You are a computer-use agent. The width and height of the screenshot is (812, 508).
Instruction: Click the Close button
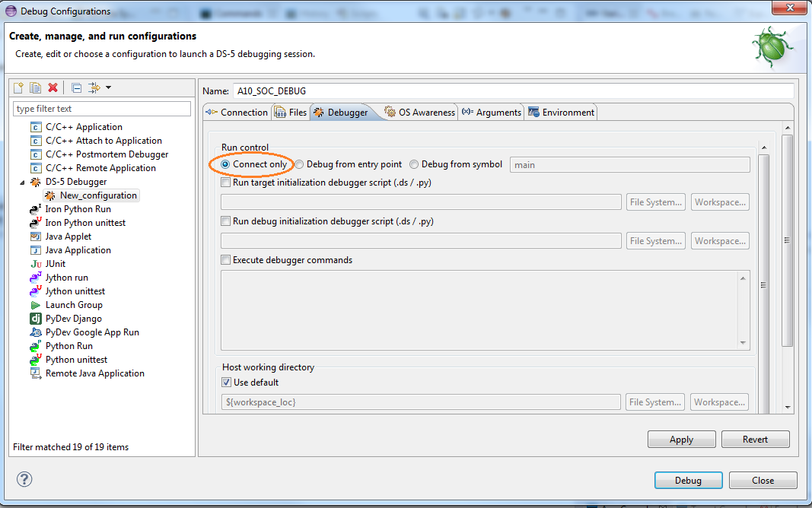coord(763,480)
